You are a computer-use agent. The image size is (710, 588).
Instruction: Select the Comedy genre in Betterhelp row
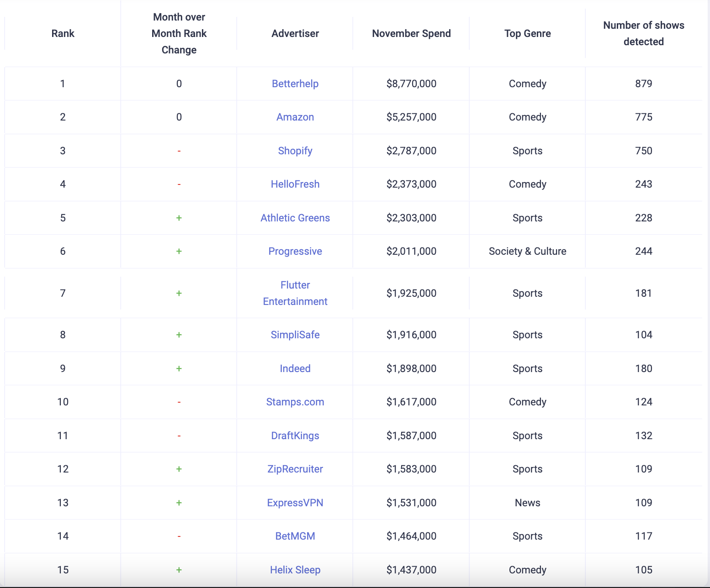(x=528, y=84)
